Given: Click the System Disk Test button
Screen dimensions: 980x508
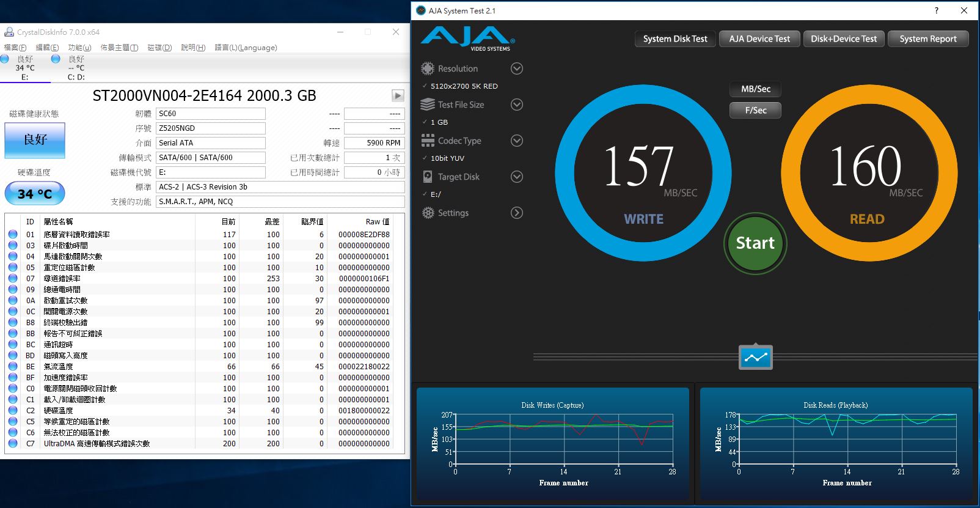Looking at the screenshot, I should [675, 39].
